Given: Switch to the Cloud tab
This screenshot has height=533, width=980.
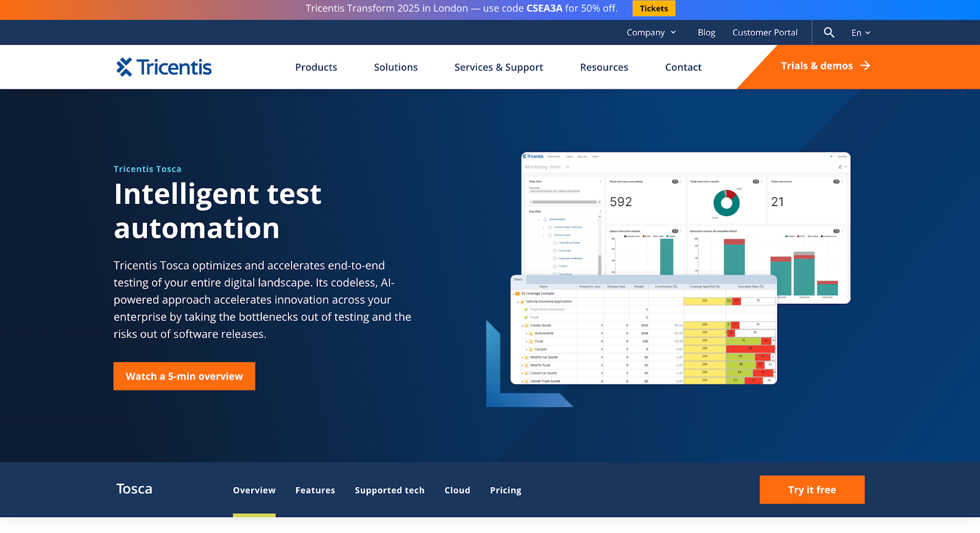Looking at the screenshot, I should coord(457,490).
